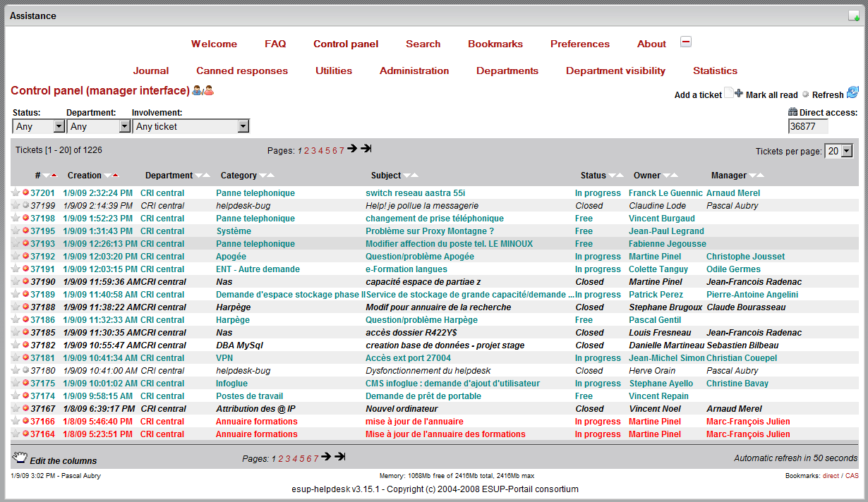
Task: Collapse the menu with the red minus button
Action: coord(685,42)
